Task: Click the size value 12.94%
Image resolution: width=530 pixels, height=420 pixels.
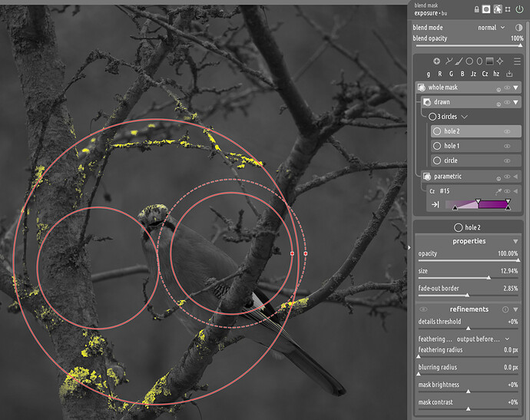Action: pyautogui.click(x=509, y=271)
